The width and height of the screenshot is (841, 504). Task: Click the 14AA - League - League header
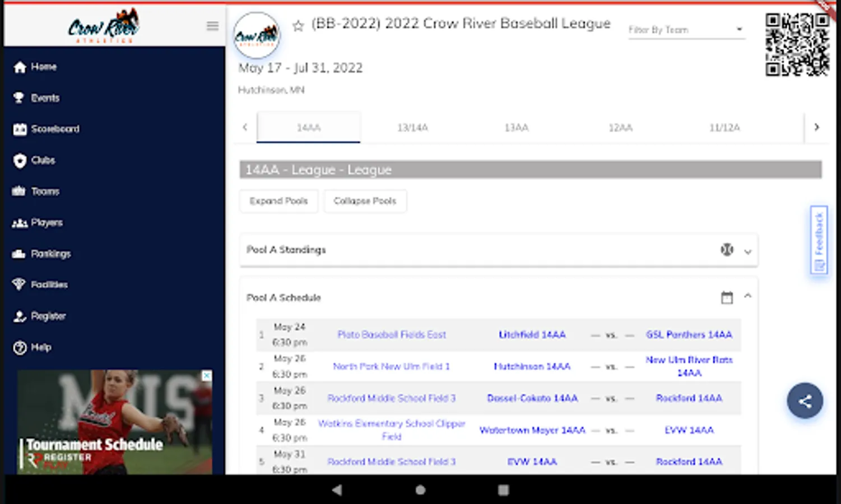[x=531, y=170]
